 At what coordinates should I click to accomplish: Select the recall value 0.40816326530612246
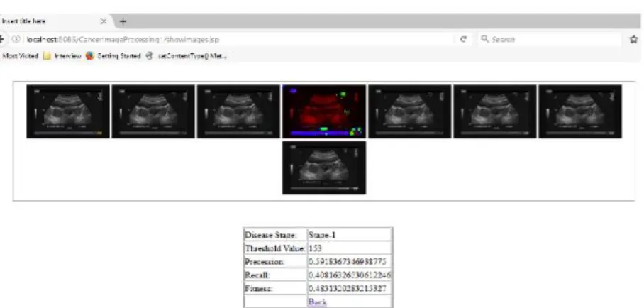[x=350, y=275]
